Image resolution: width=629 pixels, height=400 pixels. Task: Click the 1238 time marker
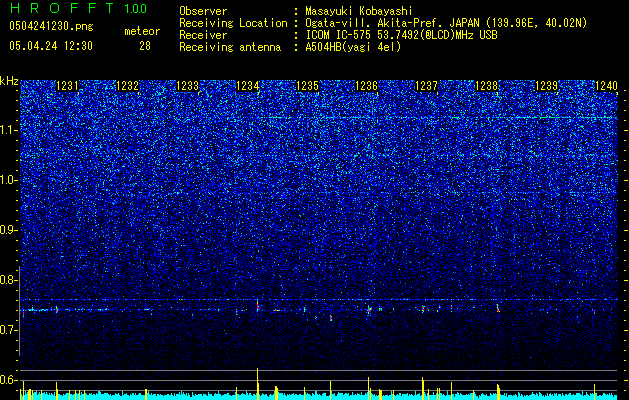click(487, 86)
